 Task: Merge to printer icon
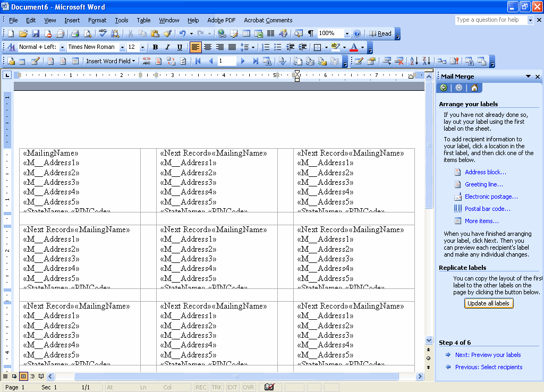pos(310,62)
